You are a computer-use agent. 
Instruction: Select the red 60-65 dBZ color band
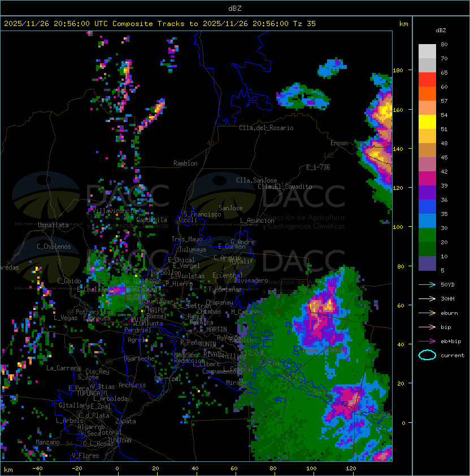tap(427, 80)
